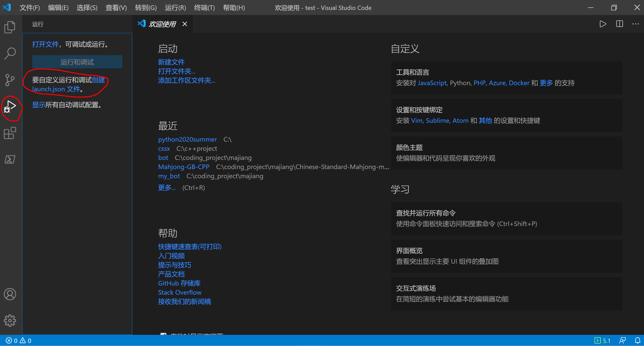644x346 pixels.
Task: Open the 终端(T) menu
Action: [204, 8]
